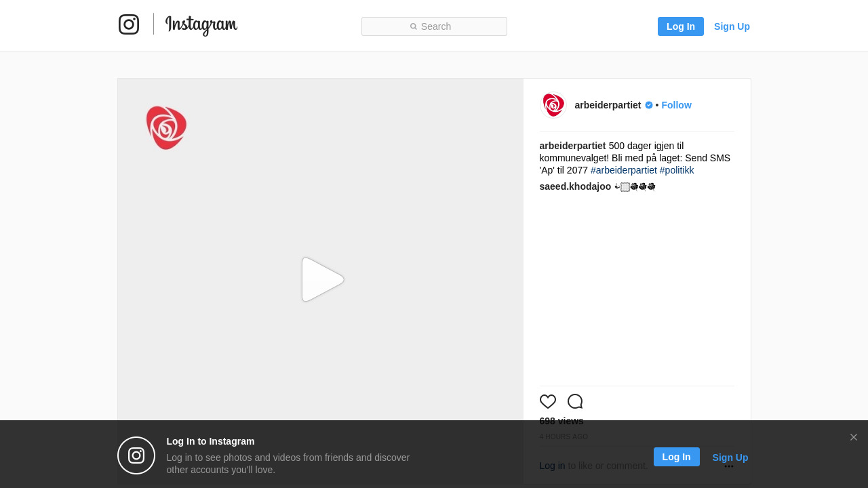This screenshot has width=868, height=488.
Task: Open the #politikk hashtag link
Action: click(x=677, y=170)
